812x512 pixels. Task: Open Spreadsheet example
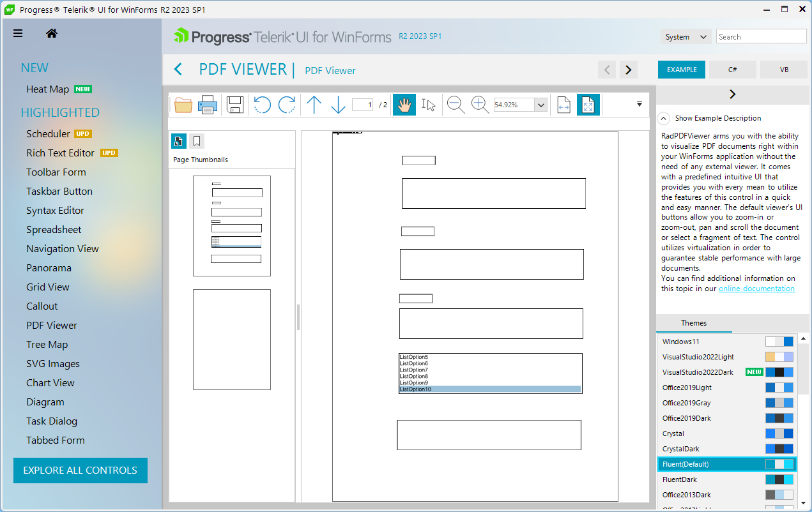(x=54, y=230)
